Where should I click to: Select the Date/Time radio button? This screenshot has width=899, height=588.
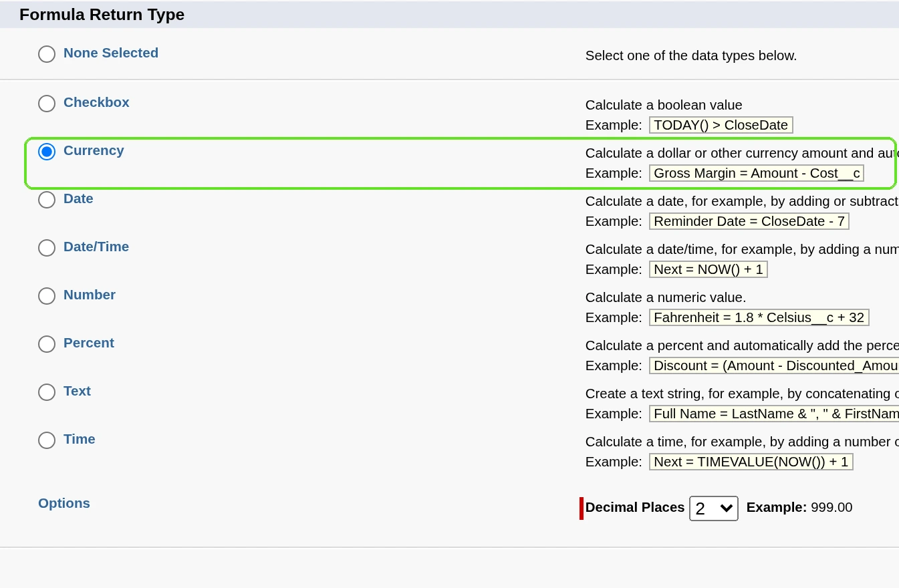pyautogui.click(x=47, y=248)
